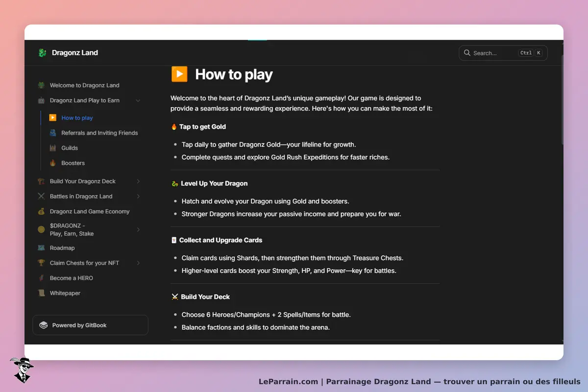Open Welcome to Dragonz Land page

(85, 85)
